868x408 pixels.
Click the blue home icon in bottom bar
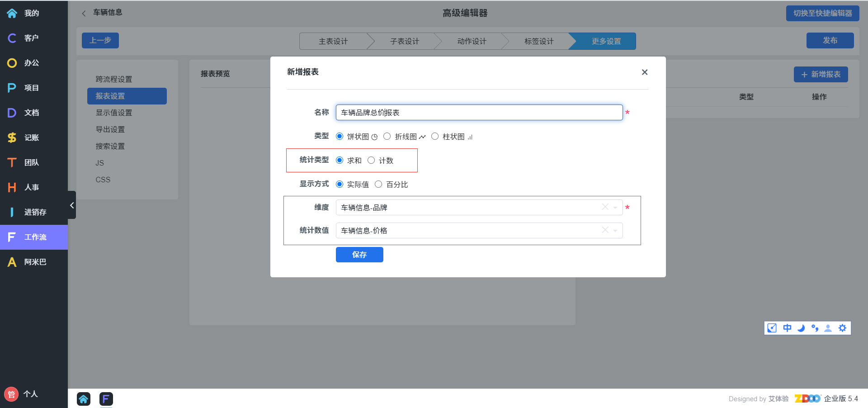coord(84,399)
